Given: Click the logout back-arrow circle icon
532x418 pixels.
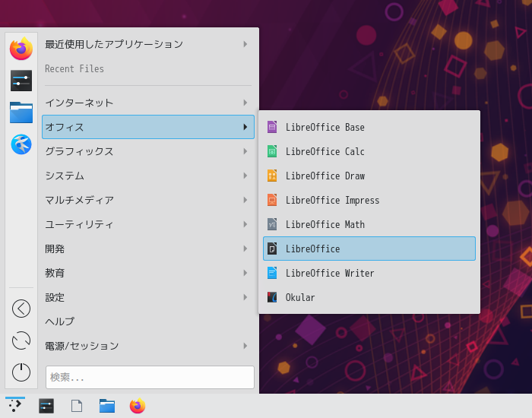Looking at the screenshot, I should [x=21, y=309].
